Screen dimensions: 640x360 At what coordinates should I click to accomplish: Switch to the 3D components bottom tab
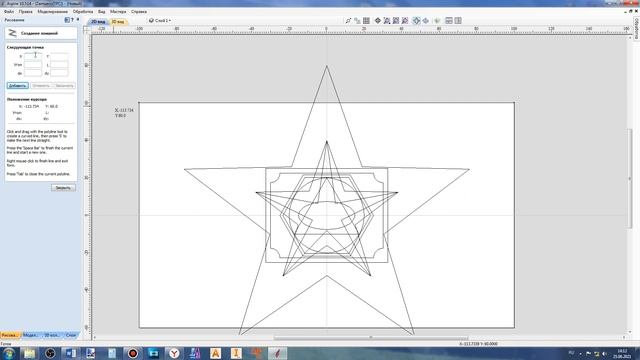tap(52, 335)
